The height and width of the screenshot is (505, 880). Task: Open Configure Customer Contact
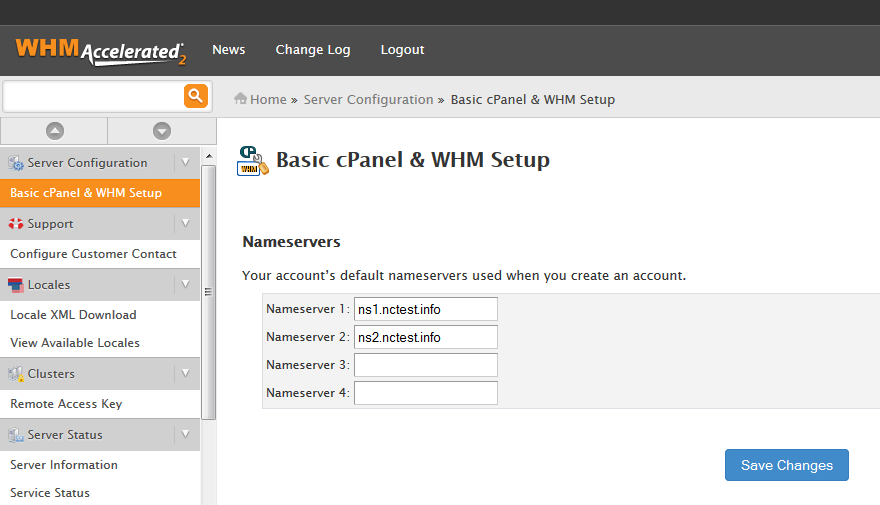(93, 254)
